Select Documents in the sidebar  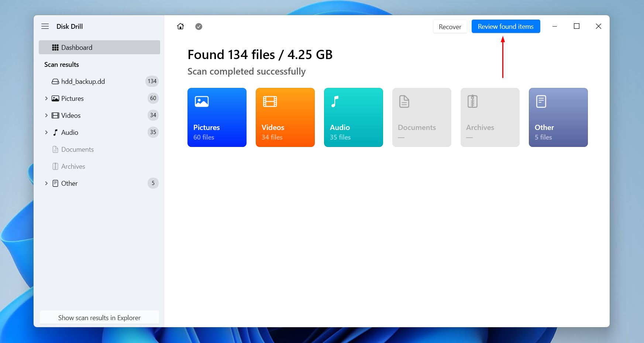[x=77, y=149]
